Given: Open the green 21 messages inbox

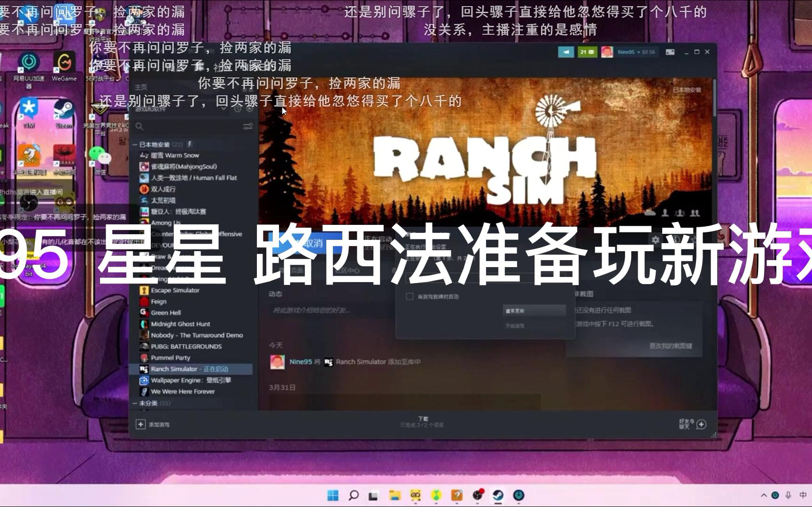Looking at the screenshot, I should click(587, 52).
